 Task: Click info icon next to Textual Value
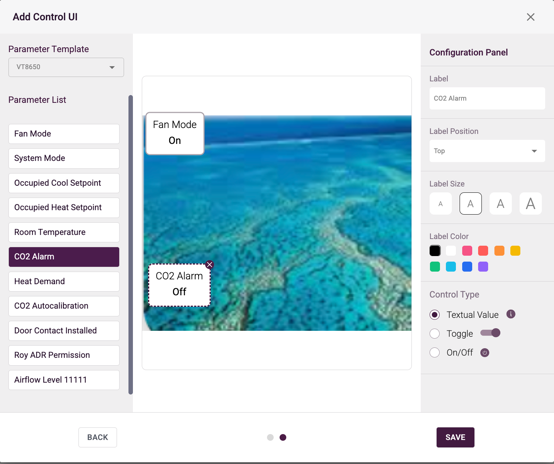coord(511,314)
